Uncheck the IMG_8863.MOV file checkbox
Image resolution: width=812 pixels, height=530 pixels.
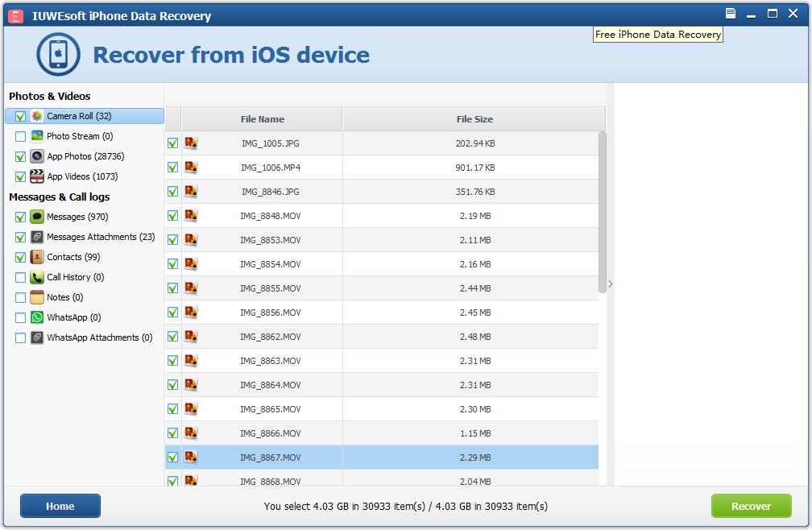pos(173,361)
